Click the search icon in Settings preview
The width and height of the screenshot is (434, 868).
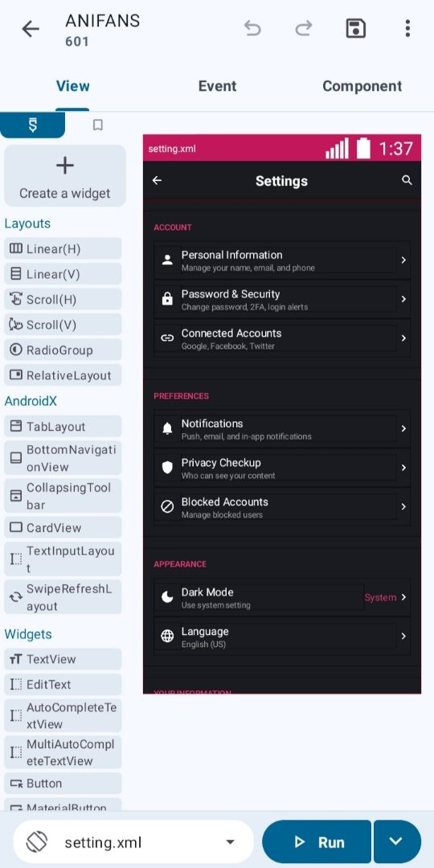click(407, 181)
